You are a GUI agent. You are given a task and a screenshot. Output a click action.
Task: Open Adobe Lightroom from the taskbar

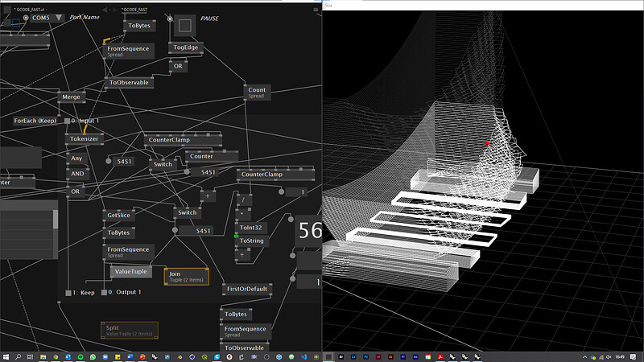[x=353, y=357]
